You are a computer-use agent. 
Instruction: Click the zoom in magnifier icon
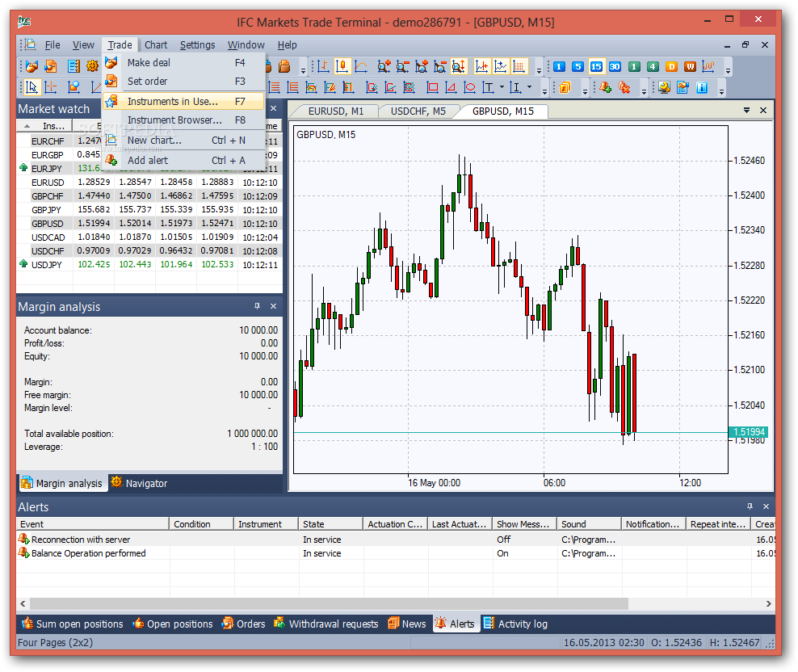click(x=384, y=66)
